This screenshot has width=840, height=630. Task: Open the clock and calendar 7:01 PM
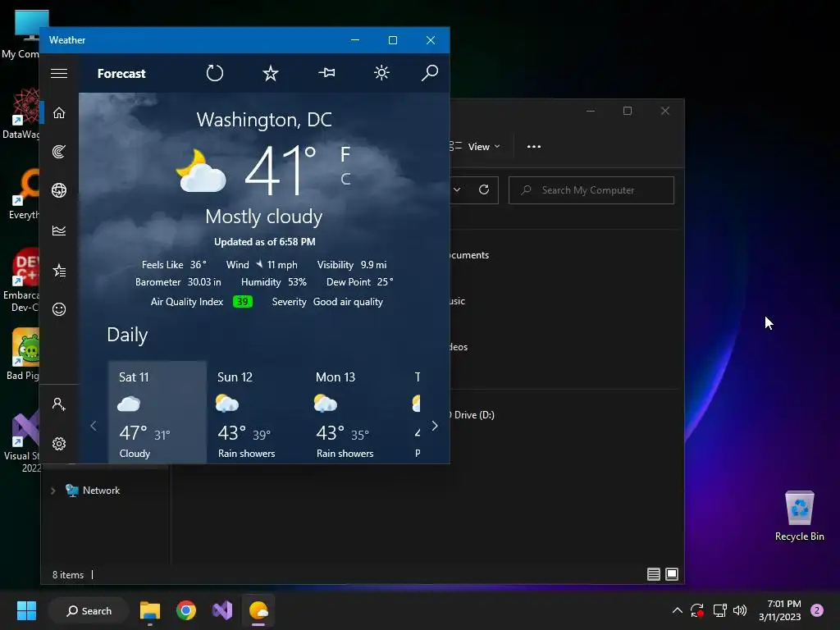coord(780,610)
